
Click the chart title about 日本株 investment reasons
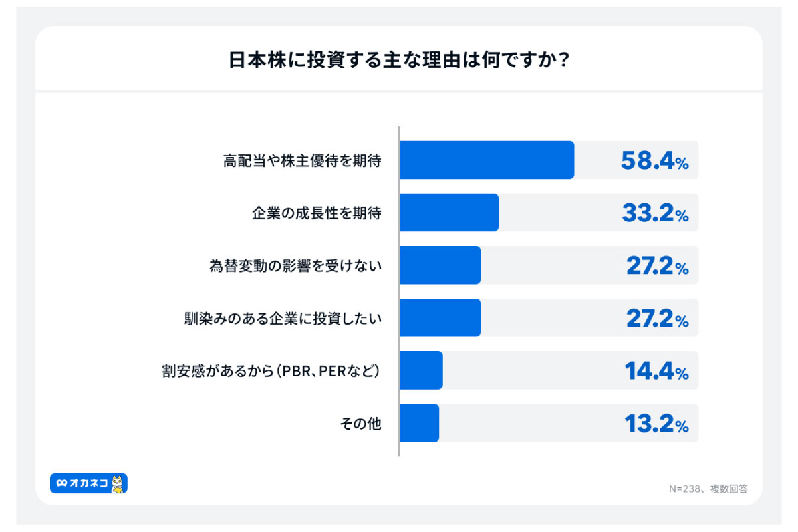(398, 61)
